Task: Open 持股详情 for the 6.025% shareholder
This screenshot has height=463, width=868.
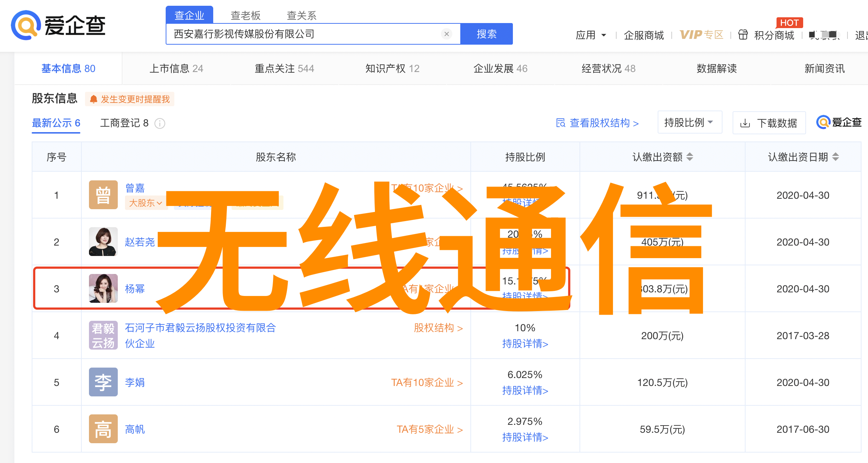Action: 525,391
